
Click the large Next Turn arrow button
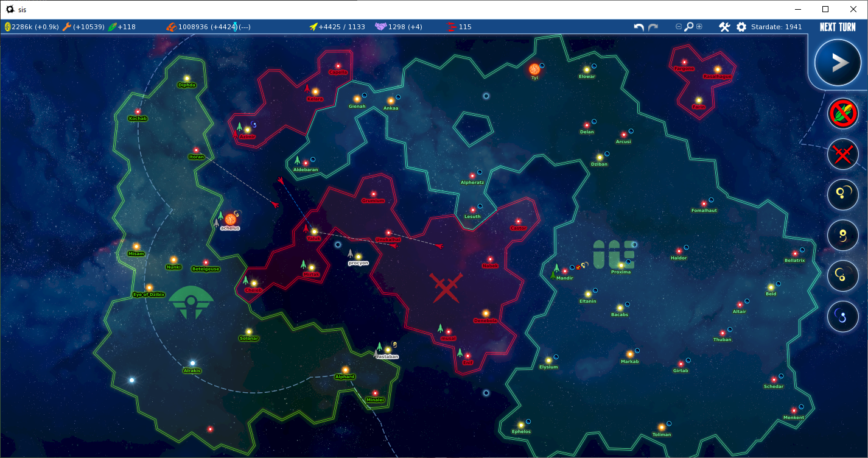(x=838, y=63)
